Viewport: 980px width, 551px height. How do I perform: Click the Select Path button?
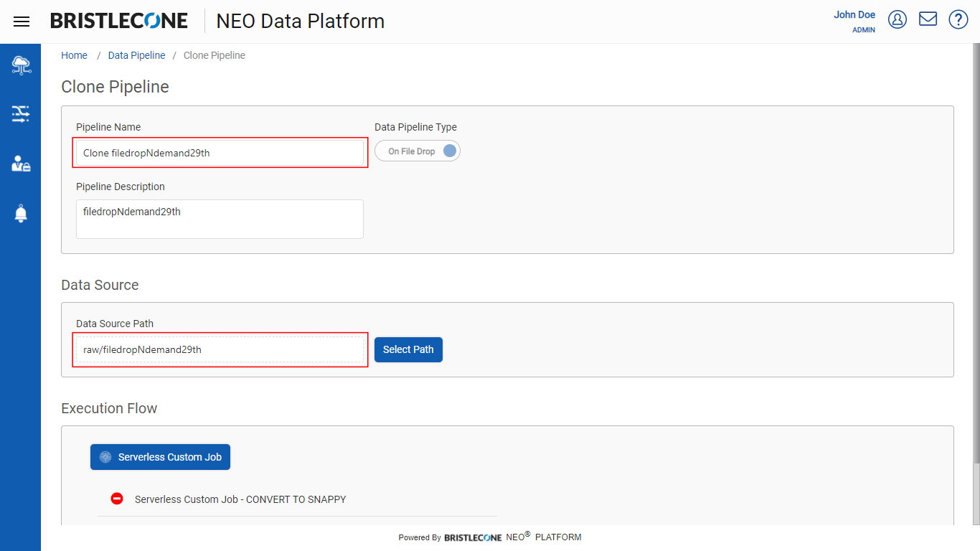[408, 349]
